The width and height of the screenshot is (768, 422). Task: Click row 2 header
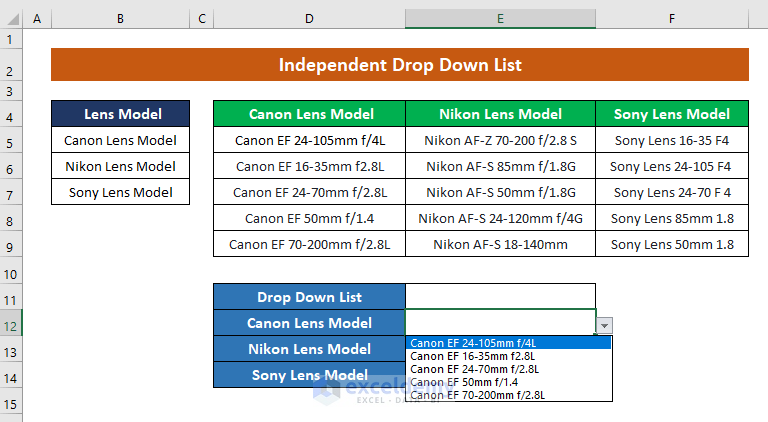(11, 66)
